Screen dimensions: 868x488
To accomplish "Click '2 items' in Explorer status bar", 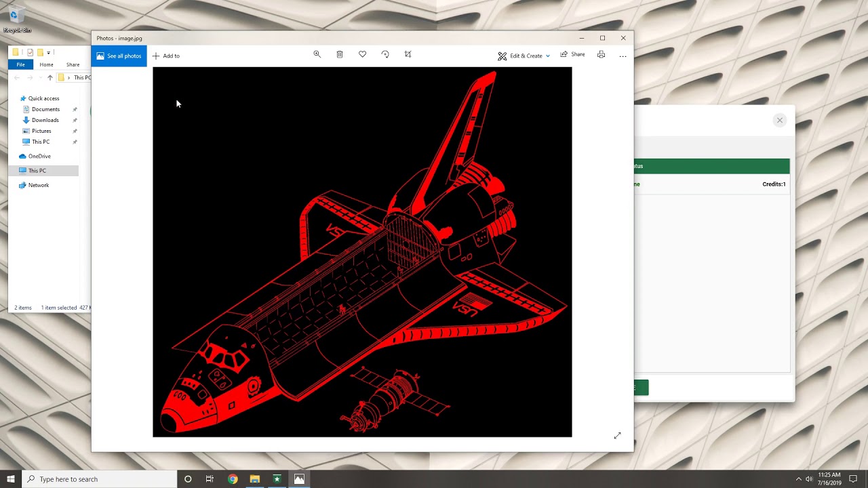I will pyautogui.click(x=23, y=308).
